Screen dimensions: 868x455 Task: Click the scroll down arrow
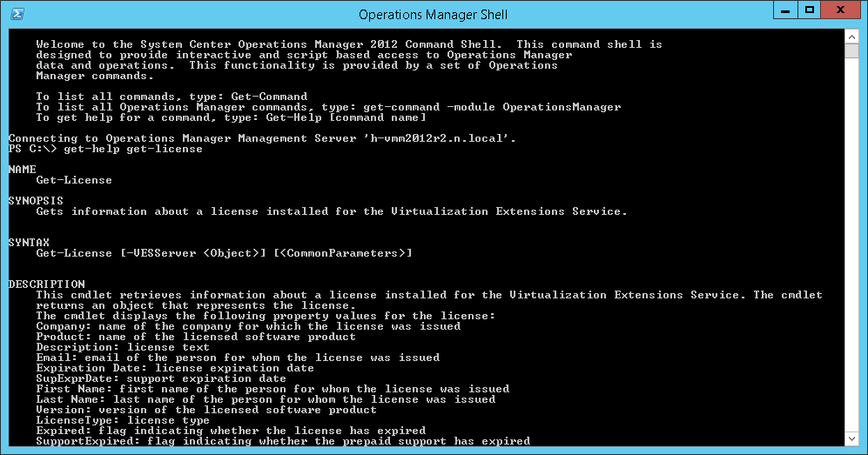[x=852, y=439]
